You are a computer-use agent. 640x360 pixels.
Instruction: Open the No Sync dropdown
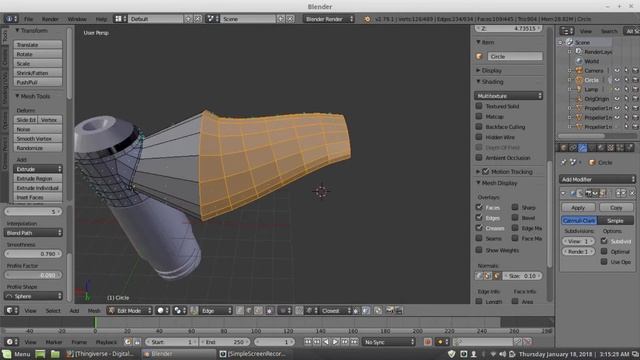point(388,342)
